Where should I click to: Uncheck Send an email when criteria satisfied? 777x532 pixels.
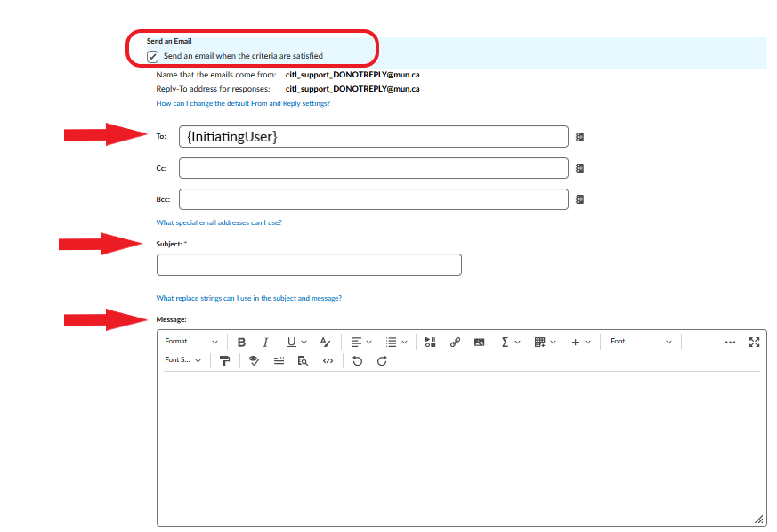point(152,56)
